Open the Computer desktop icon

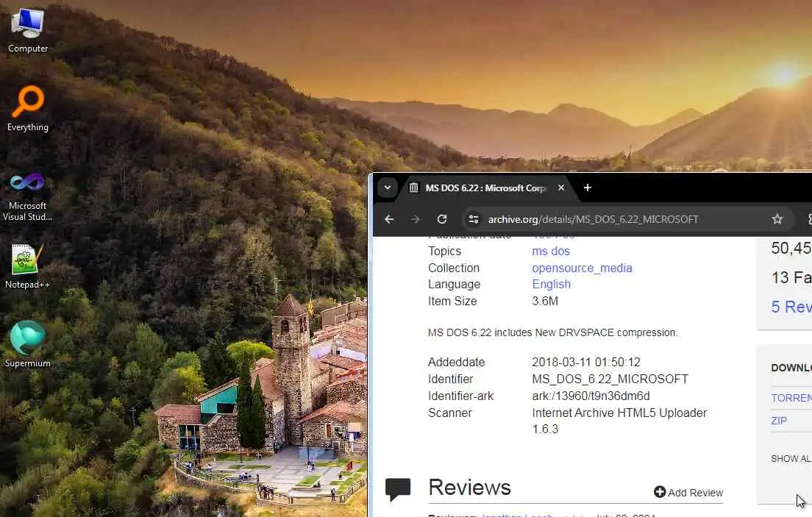pos(28,30)
